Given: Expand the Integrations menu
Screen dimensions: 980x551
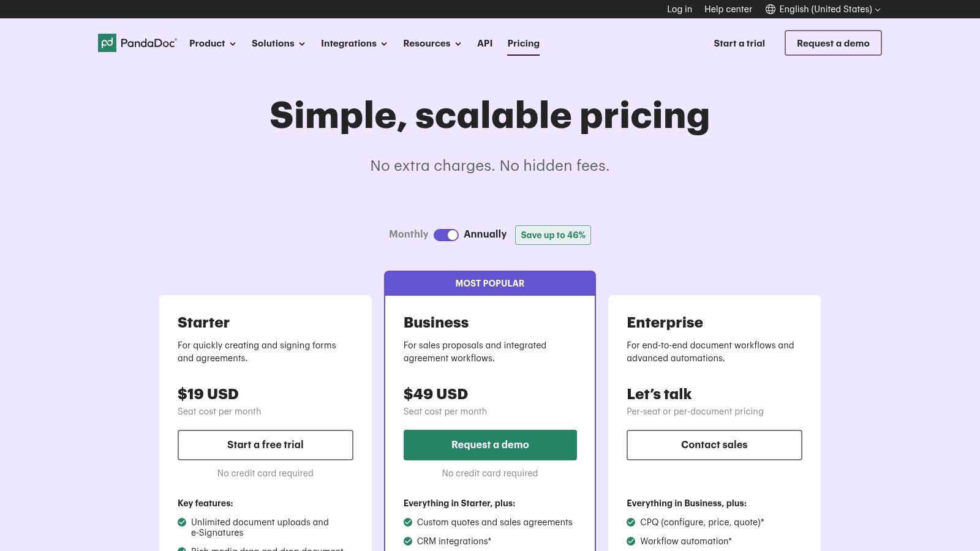Looking at the screenshot, I should tap(354, 43).
